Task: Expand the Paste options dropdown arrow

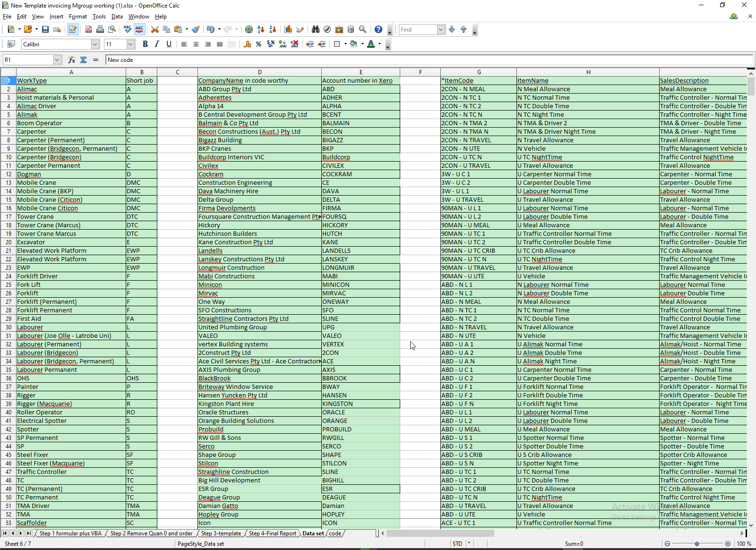Action: (187, 29)
